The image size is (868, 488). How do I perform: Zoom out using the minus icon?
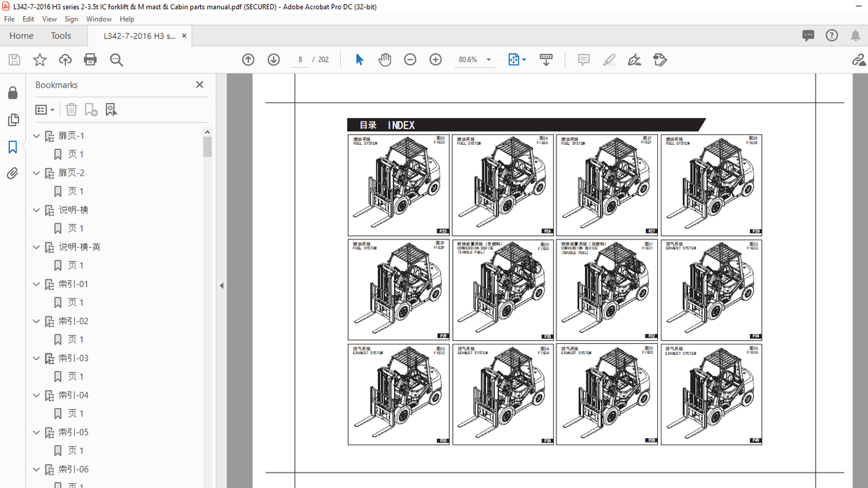tap(410, 60)
